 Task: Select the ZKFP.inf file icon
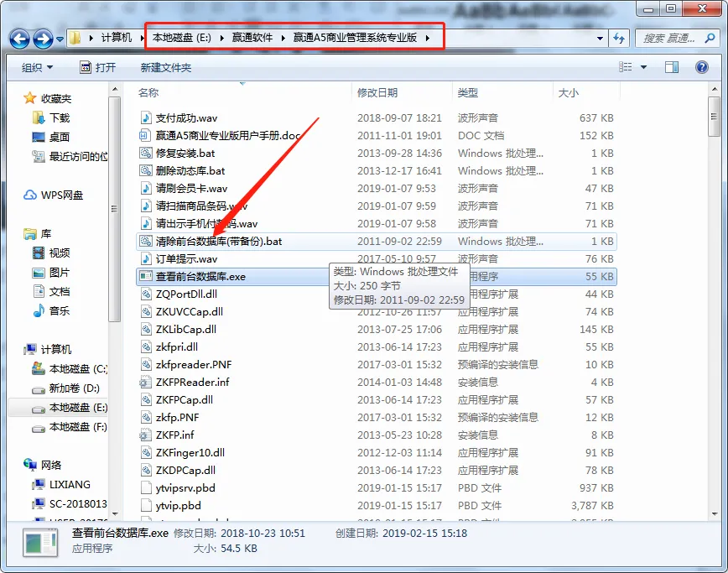tap(146, 435)
